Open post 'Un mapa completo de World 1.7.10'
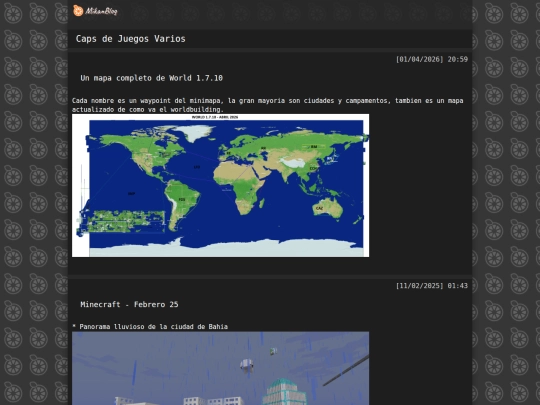Screen dimensions: 540x405 pos(152,78)
